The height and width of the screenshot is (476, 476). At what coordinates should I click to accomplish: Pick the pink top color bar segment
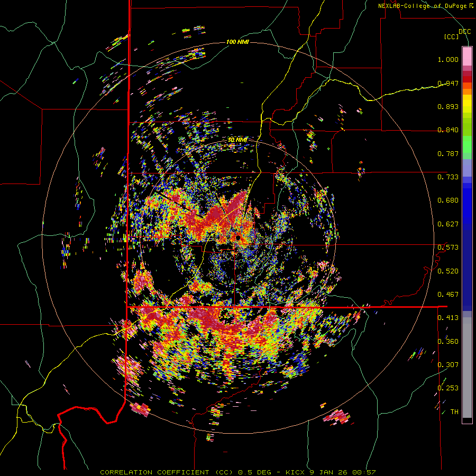pyautogui.click(x=467, y=56)
